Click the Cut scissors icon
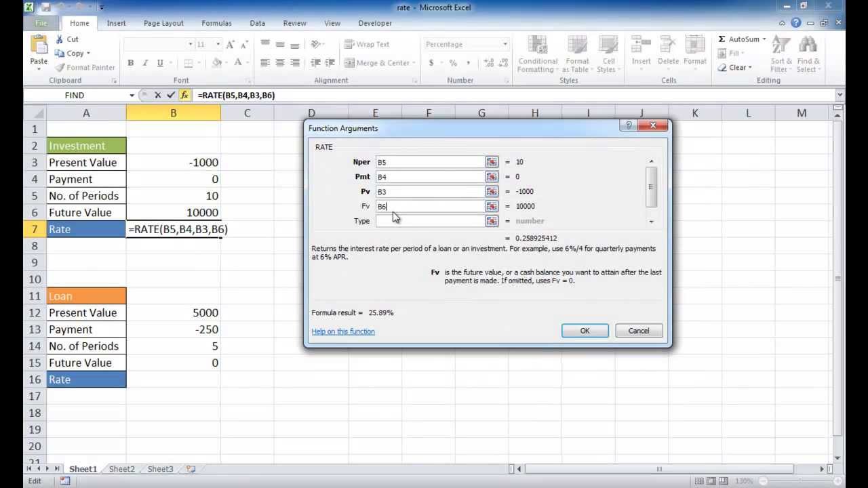868x488 pixels. [x=60, y=39]
